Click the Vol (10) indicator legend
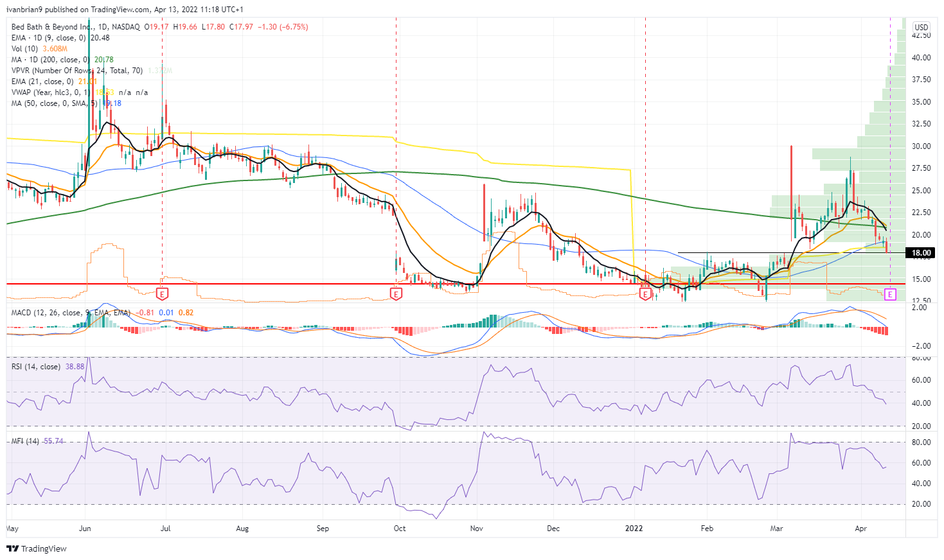The width and height of the screenshot is (944, 560). pos(24,49)
